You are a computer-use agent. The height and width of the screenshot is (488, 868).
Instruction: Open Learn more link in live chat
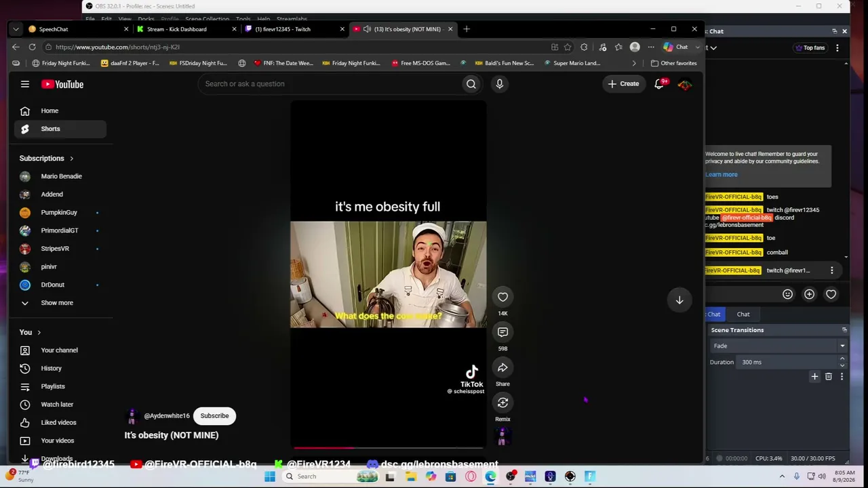[x=721, y=175]
